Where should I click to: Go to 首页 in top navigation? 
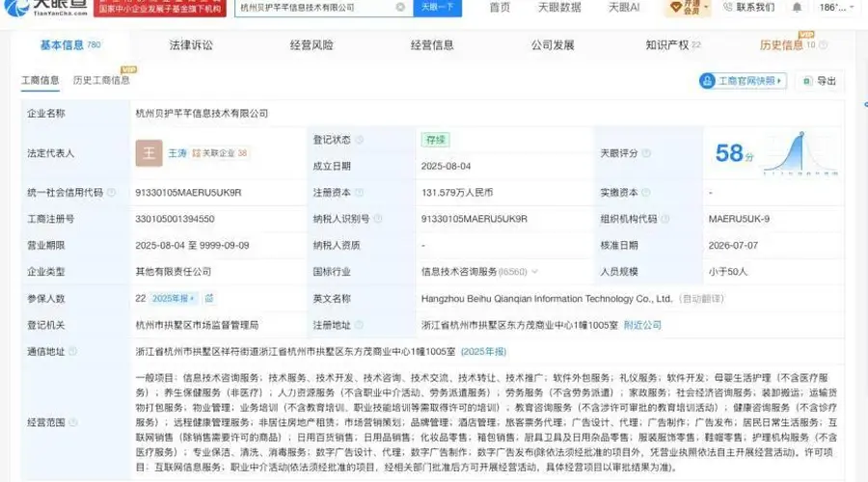click(x=500, y=7)
